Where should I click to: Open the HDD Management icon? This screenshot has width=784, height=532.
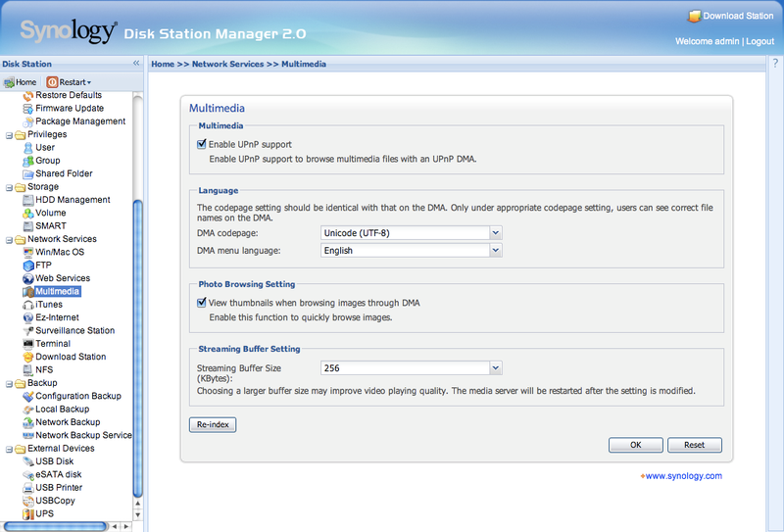click(x=28, y=200)
